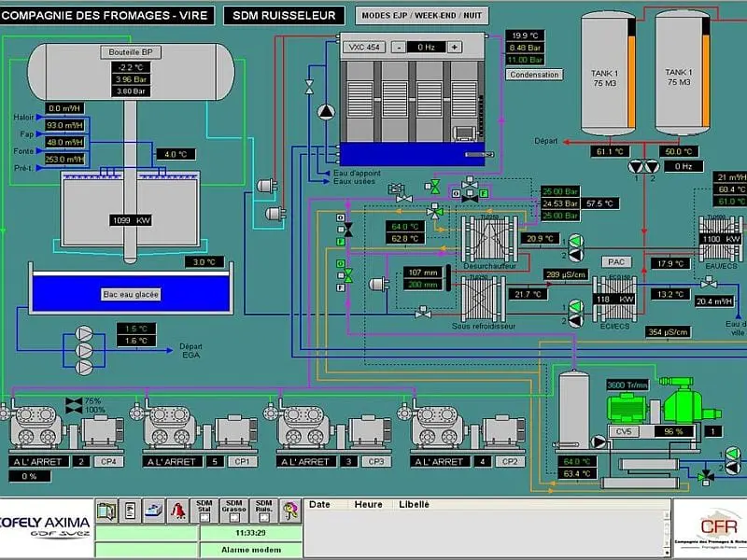
Task: Open the SDM Ruis. view
Action: pos(264,510)
